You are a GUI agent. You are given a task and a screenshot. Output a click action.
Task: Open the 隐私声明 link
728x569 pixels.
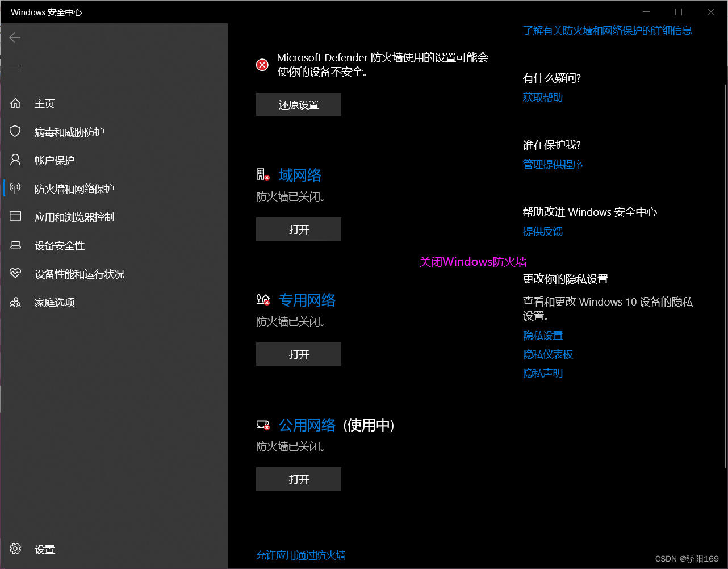point(543,373)
